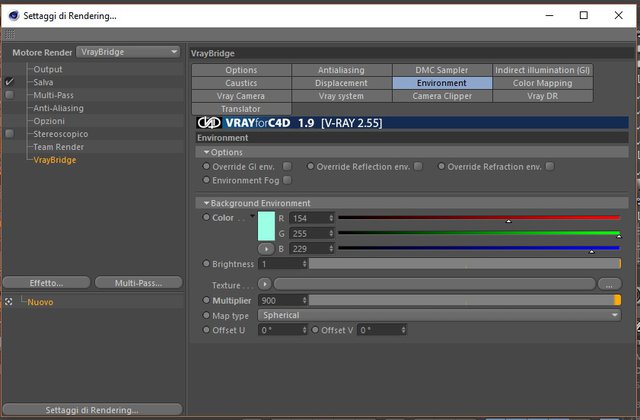The height and width of the screenshot is (420, 640).
Task: Open the Color Mapping tab
Action: [542, 83]
